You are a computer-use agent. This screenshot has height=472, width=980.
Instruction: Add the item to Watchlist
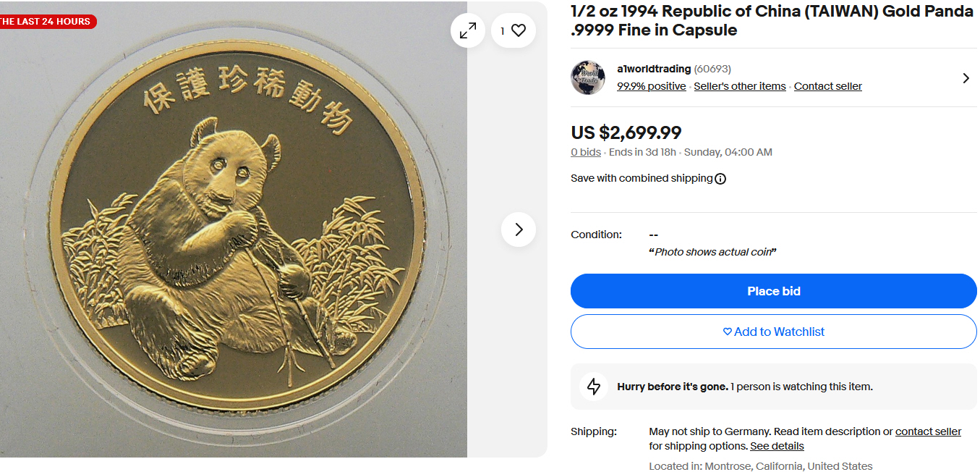[773, 332]
